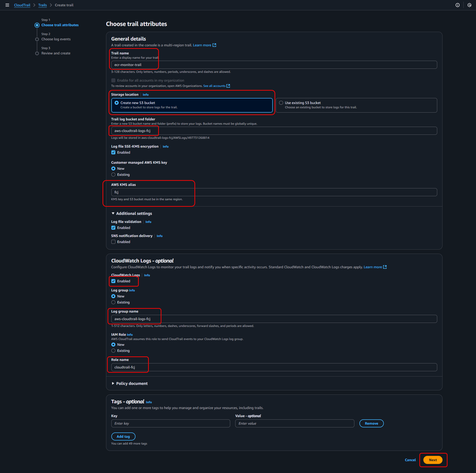
Task: Click the Add tag button
Action: tap(123, 436)
